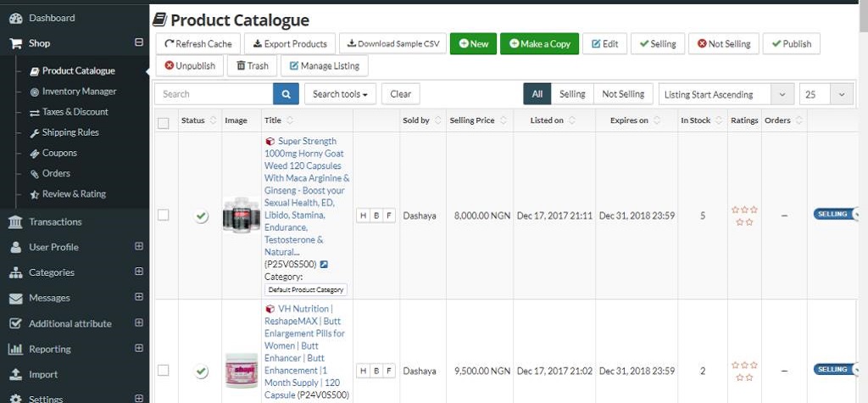The width and height of the screenshot is (868, 403).
Task: Click the Import upload icon
Action: (15, 375)
